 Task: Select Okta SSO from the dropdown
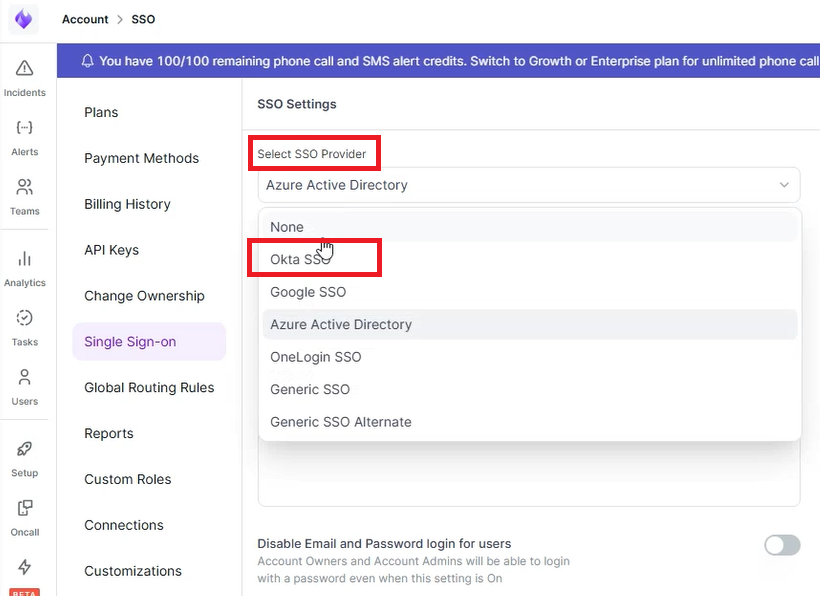[530, 259]
